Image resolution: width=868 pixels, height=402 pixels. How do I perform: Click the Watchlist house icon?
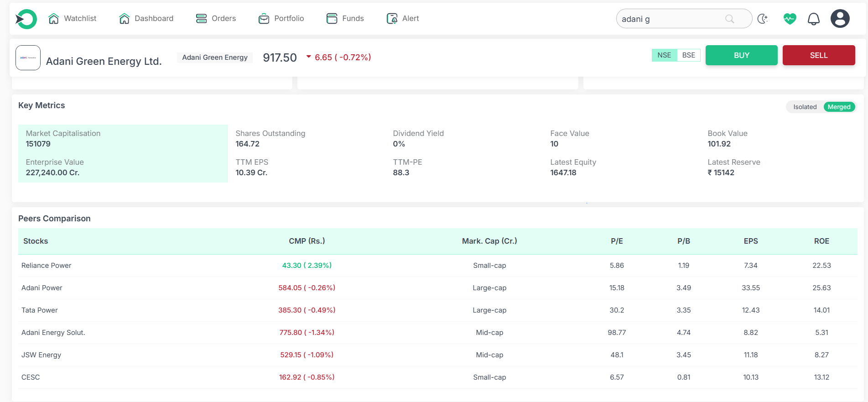pyautogui.click(x=54, y=19)
